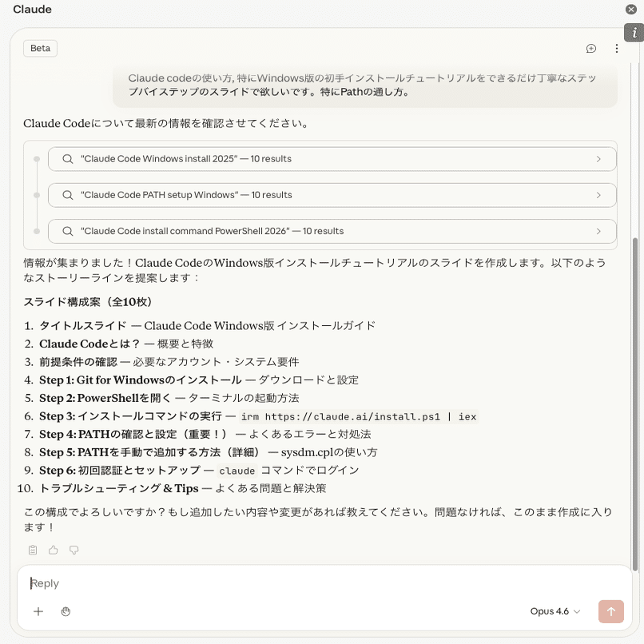This screenshot has height=644, width=644.
Task: Add attachment with plus icon
Action: pyautogui.click(x=38, y=611)
